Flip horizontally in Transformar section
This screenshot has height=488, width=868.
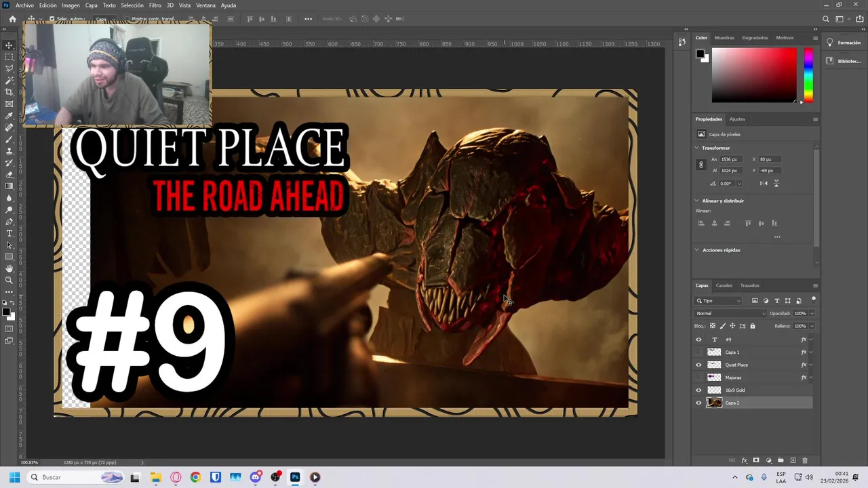click(x=764, y=184)
